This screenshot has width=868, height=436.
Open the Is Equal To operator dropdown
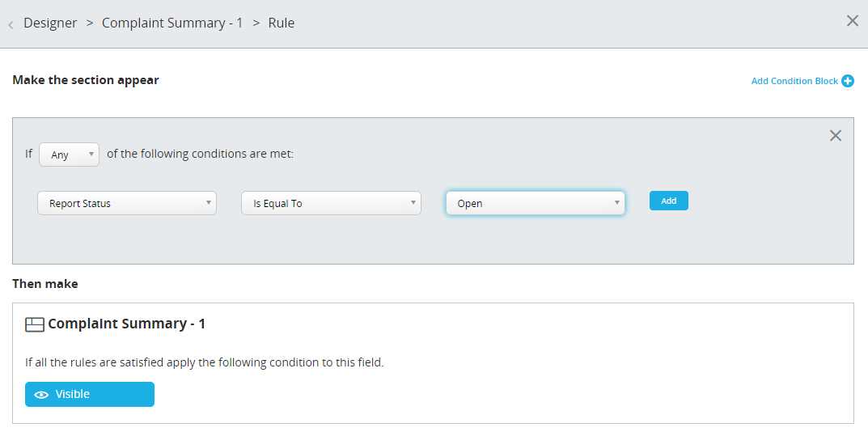coord(331,203)
